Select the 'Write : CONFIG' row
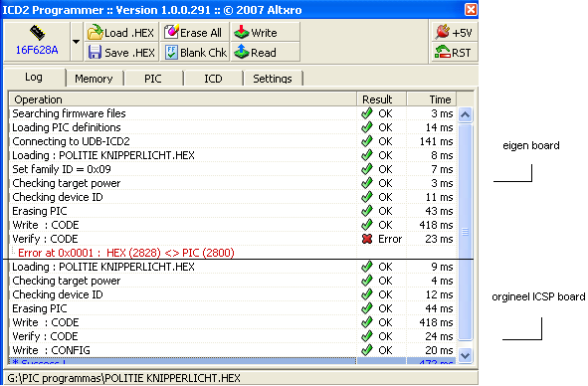 (233, 350)
